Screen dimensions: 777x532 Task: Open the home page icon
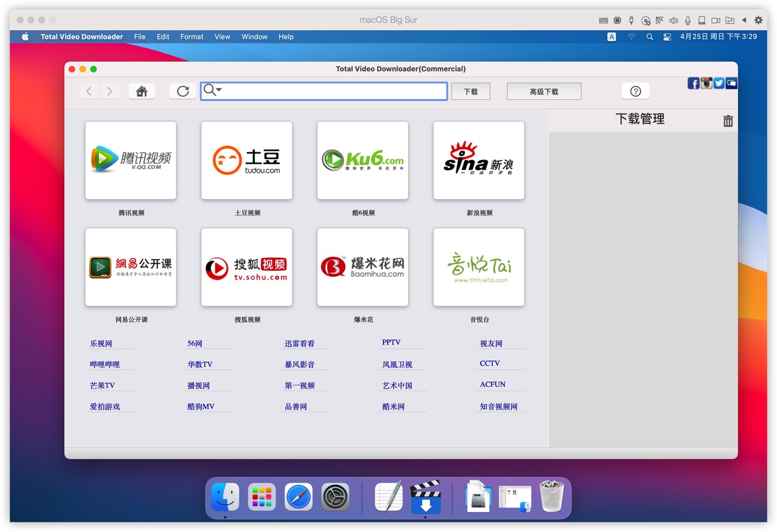(x=142, y=91)
